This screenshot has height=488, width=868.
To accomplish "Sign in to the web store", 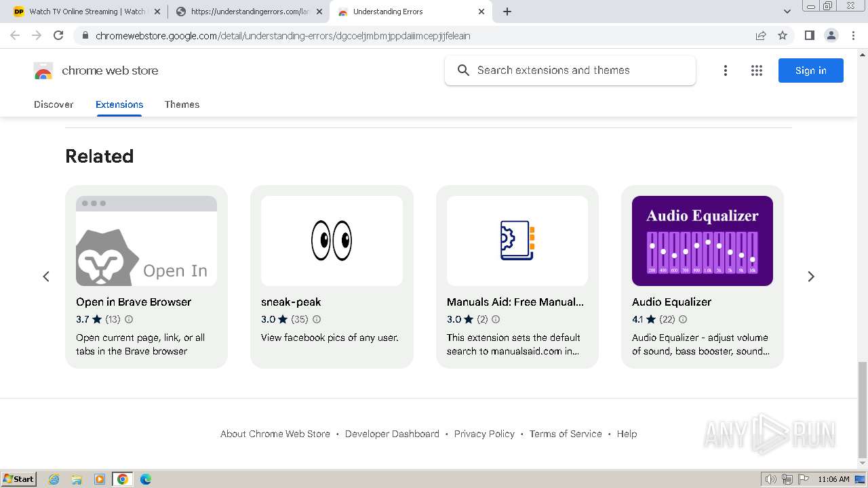I will [810, 70].
